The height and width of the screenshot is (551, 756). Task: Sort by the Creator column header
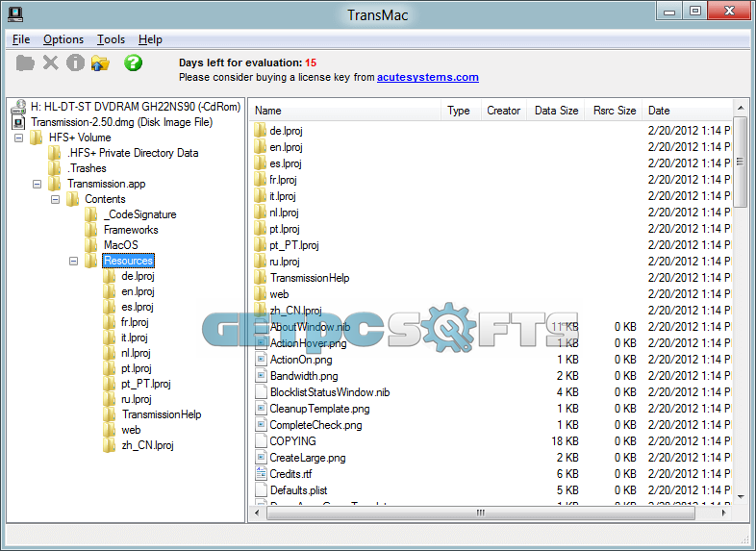click(503, 111)
